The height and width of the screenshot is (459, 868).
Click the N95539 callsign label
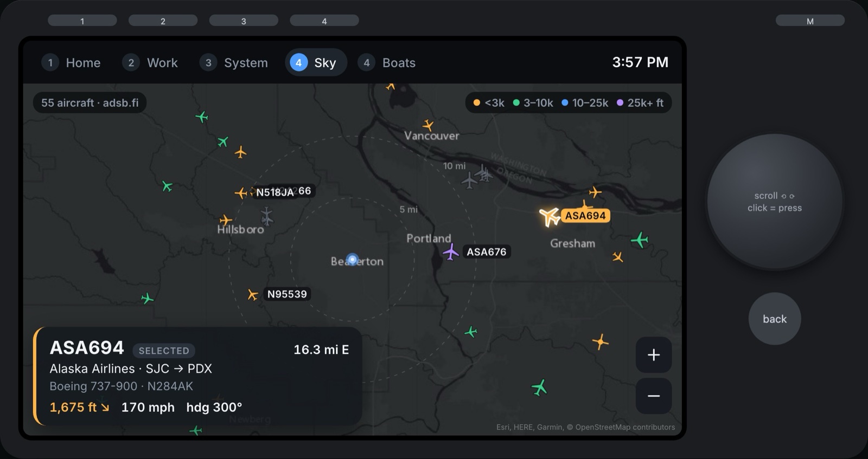287,294
